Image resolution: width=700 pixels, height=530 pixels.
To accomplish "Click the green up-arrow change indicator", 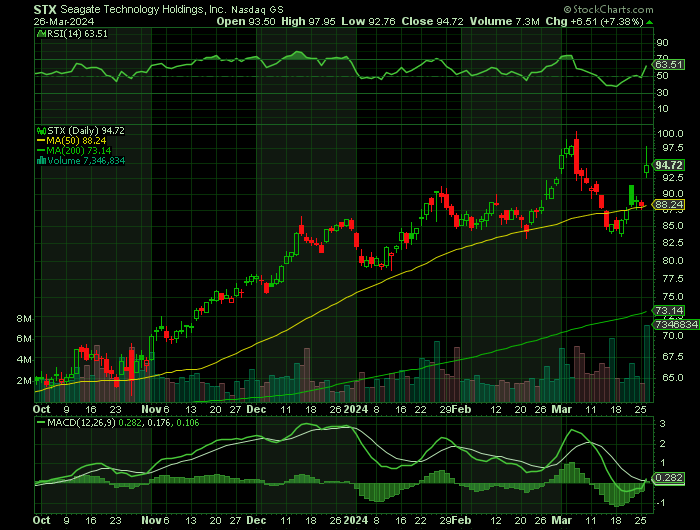I will coord(650,22).
